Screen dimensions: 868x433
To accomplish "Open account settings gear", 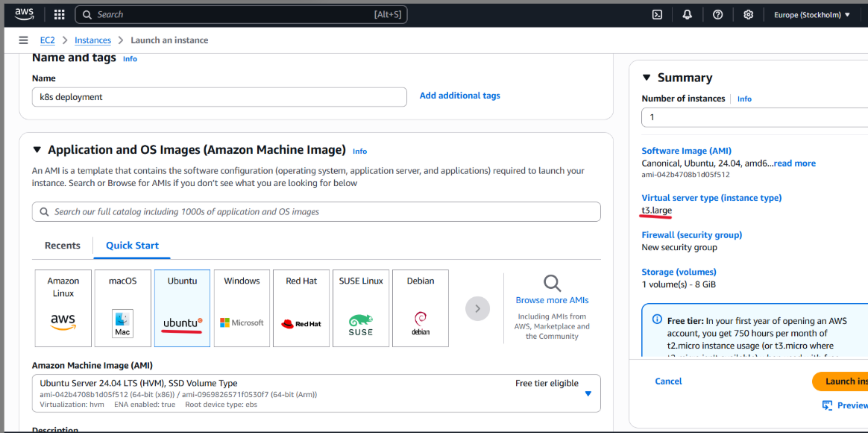I will point(748,14).
